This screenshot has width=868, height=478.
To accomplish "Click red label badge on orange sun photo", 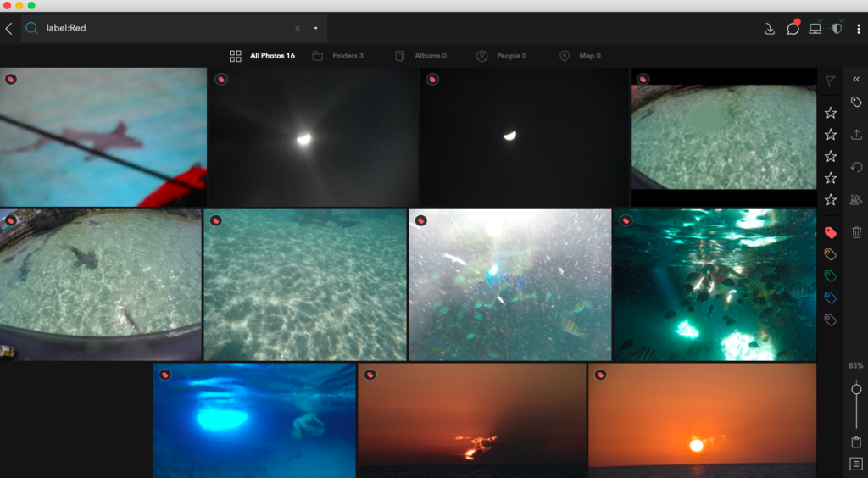I will point(600,375).
